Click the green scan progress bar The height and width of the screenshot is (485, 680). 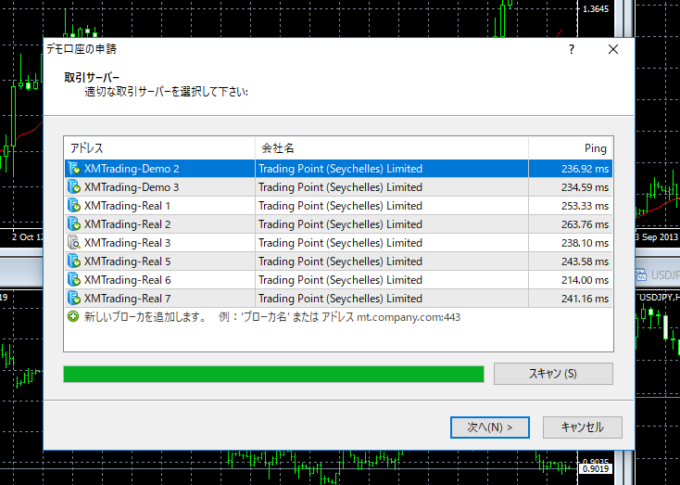[x=273, y=374]
